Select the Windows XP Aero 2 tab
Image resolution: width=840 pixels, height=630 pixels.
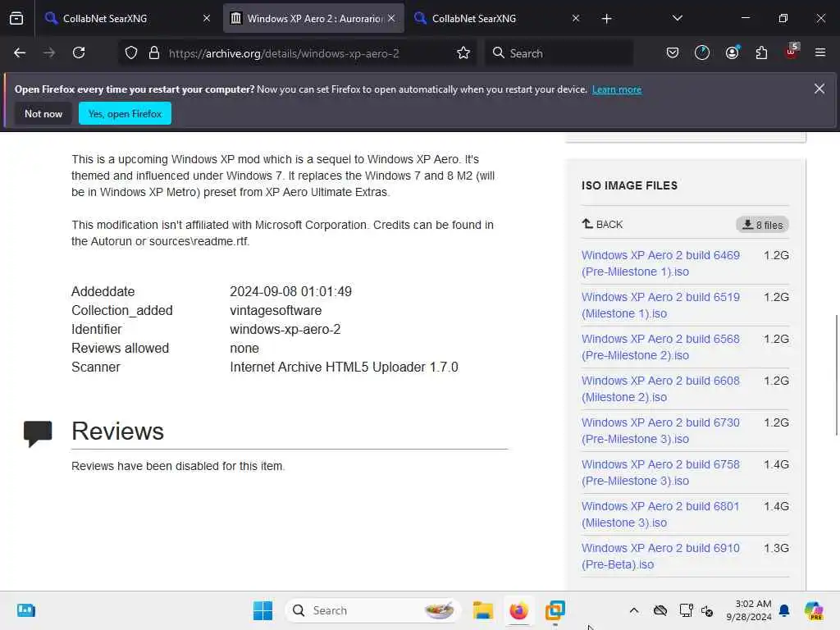coord(313,18)
